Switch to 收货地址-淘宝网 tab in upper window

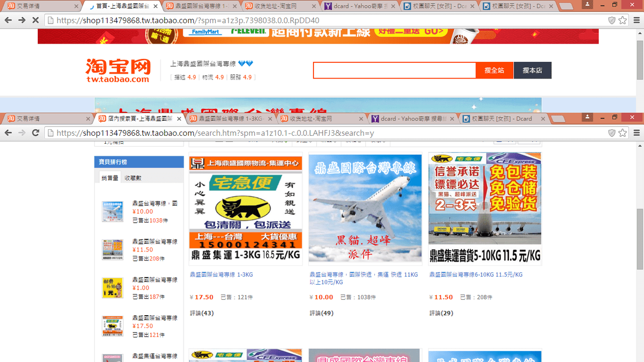pyautogui.click(x=281, y=6)
